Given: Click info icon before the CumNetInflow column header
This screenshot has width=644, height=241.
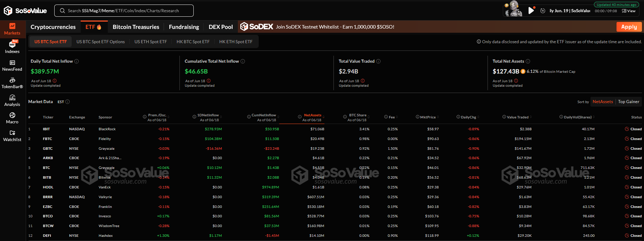Looking at the screenshot, I should click(x=249, y=117).
